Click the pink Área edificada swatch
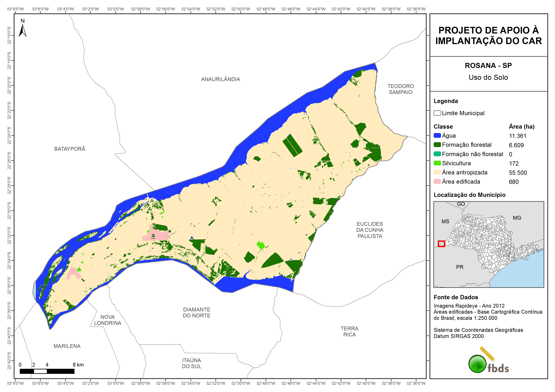 (x=437, y=181)
